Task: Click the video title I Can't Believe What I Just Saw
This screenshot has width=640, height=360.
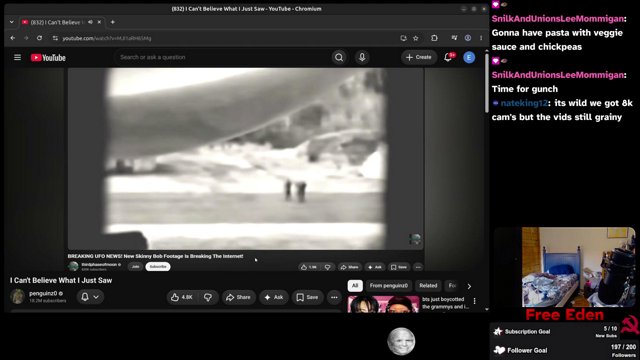Action: point(61,280)
